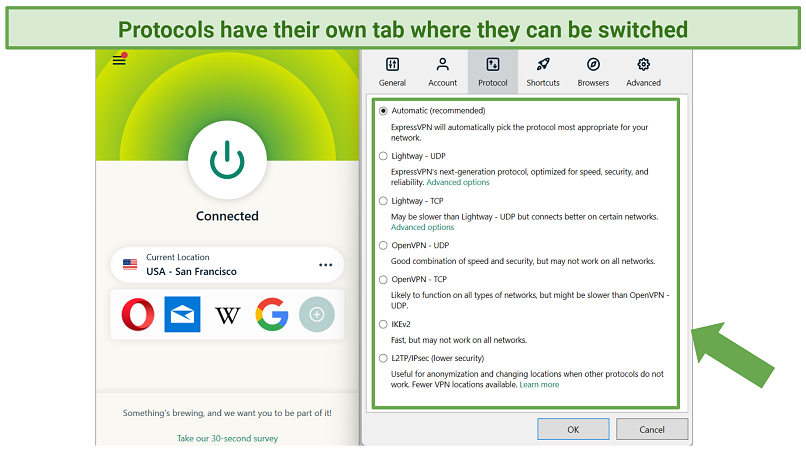
Task: Open the Wikipedia shortcut
Action: (227, 315)
